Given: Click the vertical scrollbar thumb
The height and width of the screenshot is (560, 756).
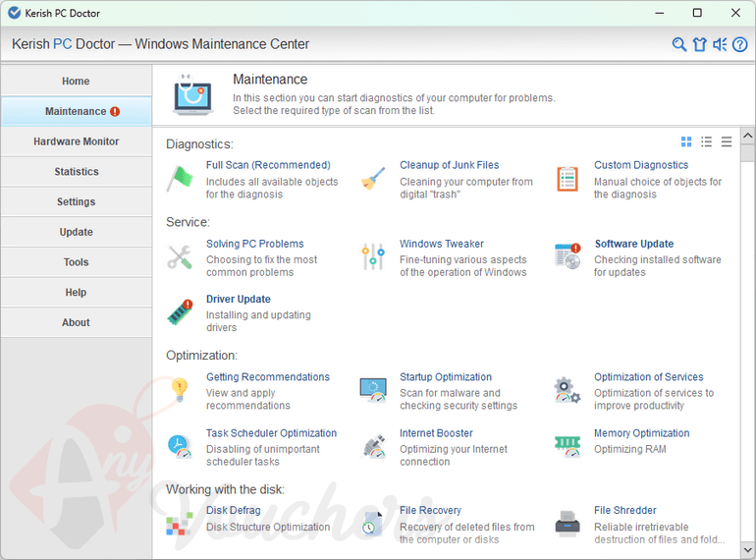Looking at the screenshot, I should point(748,153).
